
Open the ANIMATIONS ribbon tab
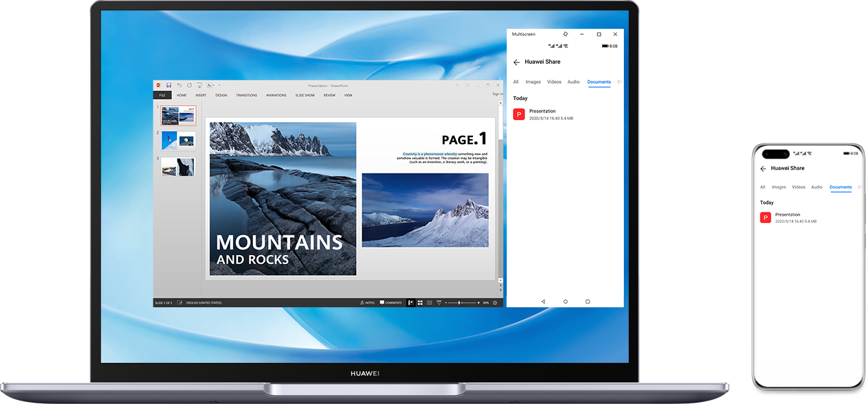click(x=276, y=95)
